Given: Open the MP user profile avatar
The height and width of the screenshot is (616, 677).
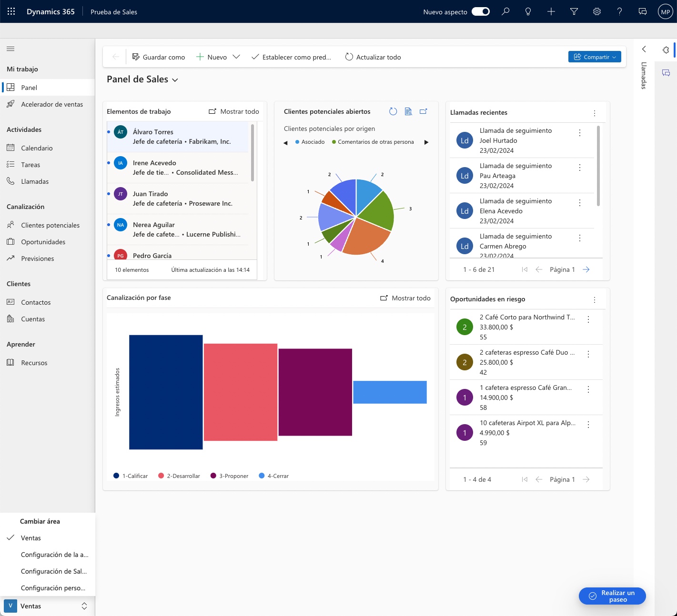Looking at the screenshot, I should pos(665,12).
